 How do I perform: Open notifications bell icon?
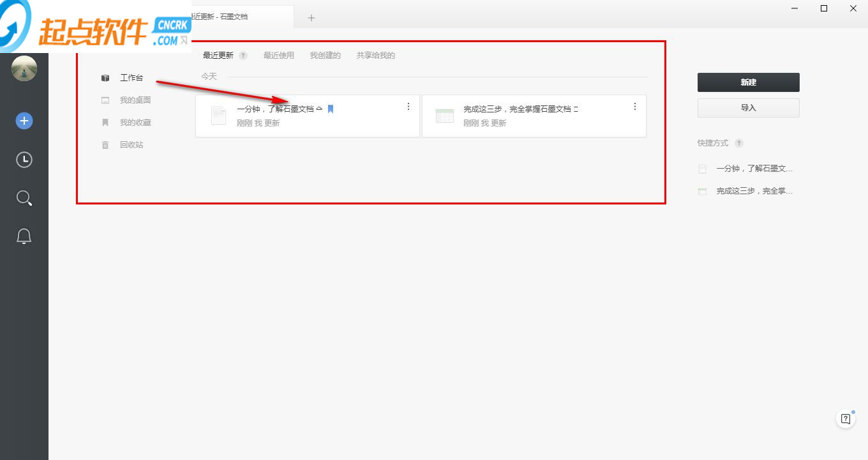(24, 236)
